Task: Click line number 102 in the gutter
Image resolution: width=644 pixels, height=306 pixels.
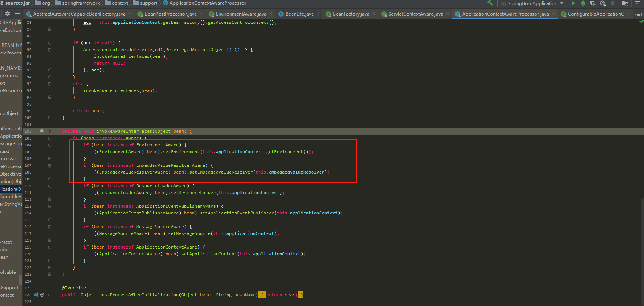Action: [x=28, y=132]
